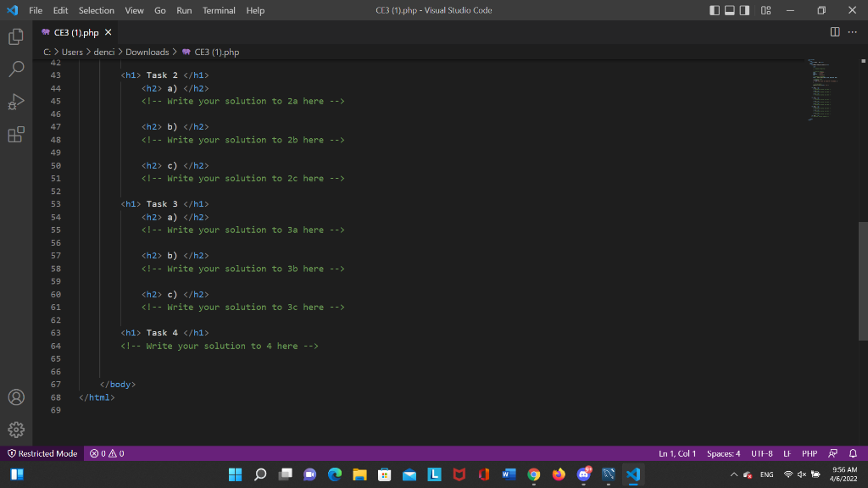Open the Selection menu
Viewport: 868px width, 488px height.
pos(96,10)
